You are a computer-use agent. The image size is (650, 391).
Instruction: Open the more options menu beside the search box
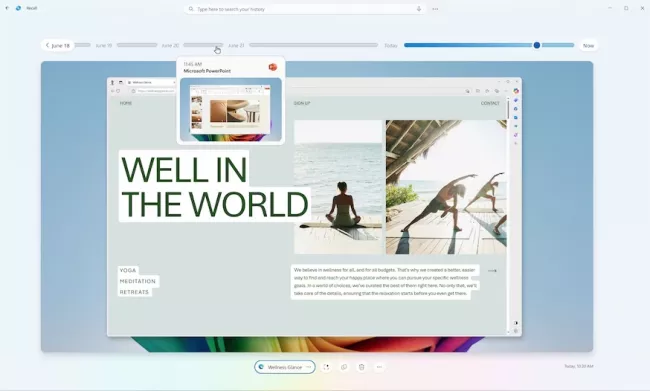click(435, 9)
